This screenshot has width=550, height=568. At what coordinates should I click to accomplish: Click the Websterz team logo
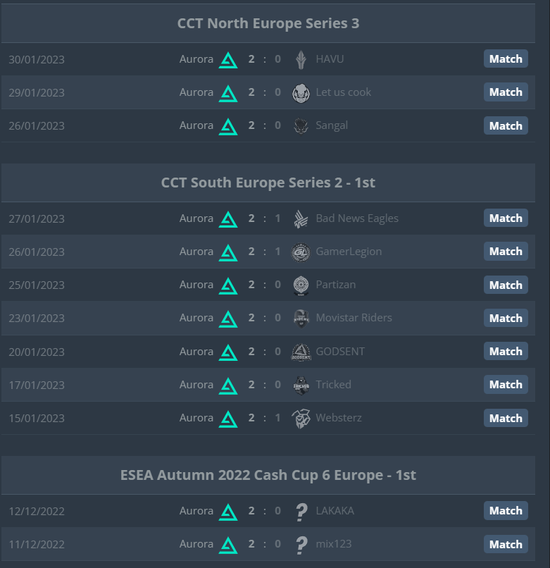pyautogui.click(x=301, y=418)
